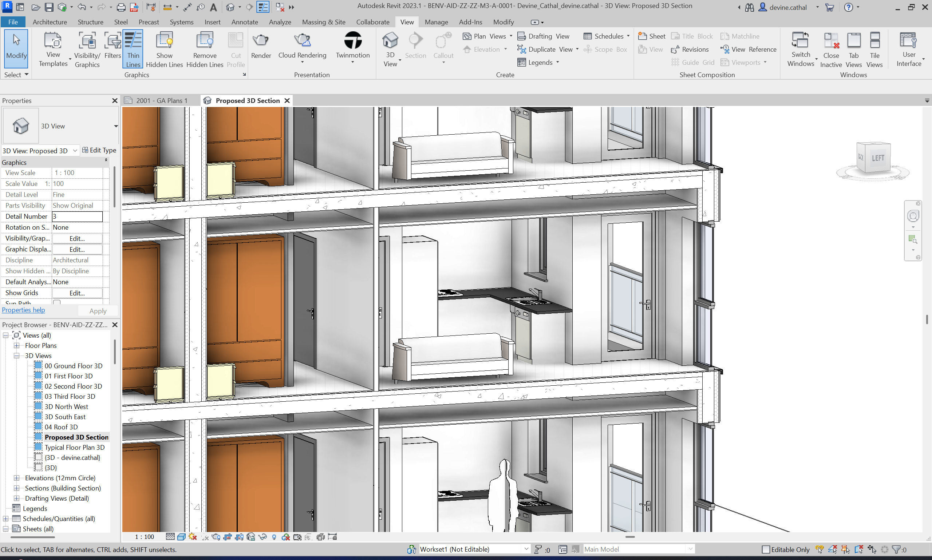Image resolution: width=932 pixels, height=560 pixels.
Task: Switch to the Manage ribbon tab
Action: coord(436,22)
